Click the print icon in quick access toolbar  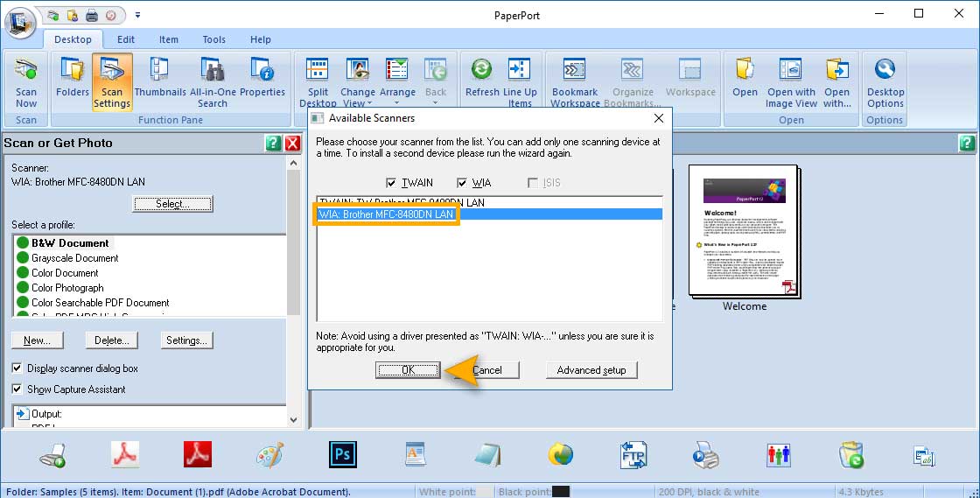(x=92, y=16)
